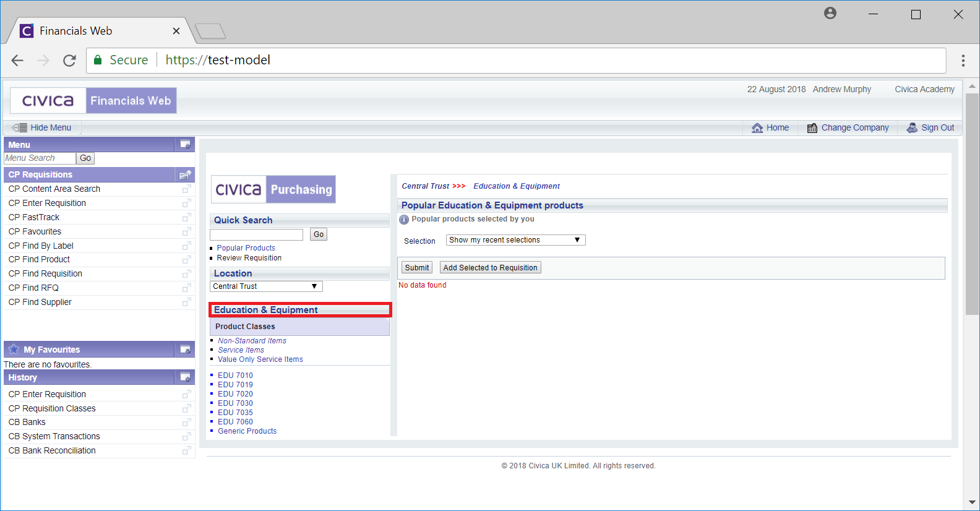
Task: Click the No data found message
Action: (x=422, y=285)
